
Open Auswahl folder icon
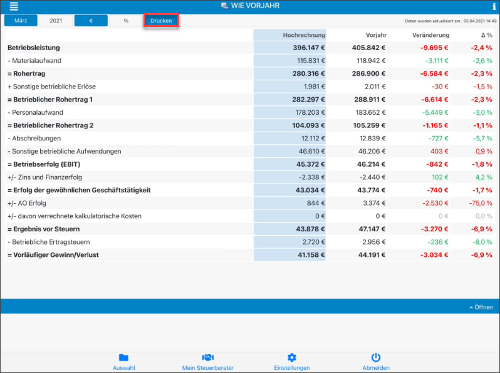(124, 358)
